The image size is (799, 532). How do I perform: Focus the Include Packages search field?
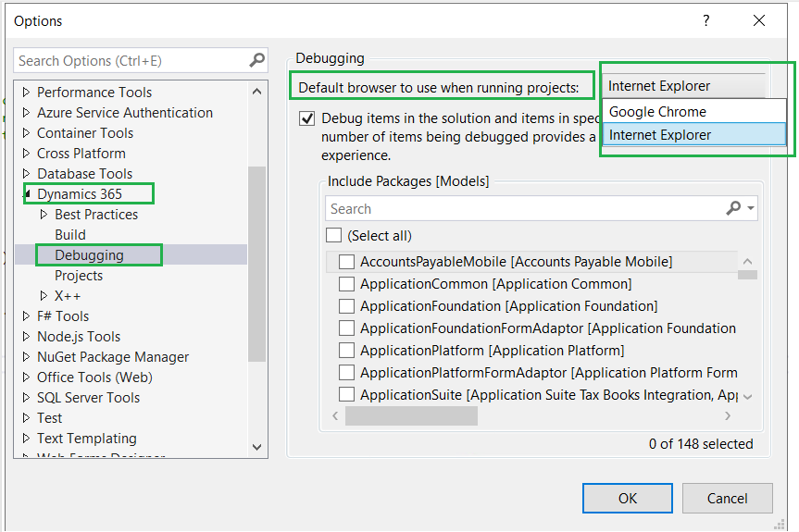(525, 208)
